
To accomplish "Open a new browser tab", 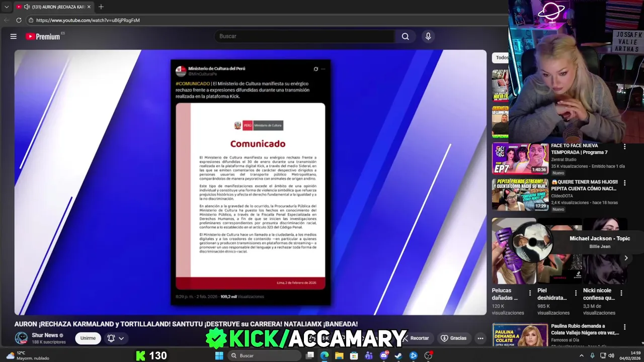I will click(101, 7).
